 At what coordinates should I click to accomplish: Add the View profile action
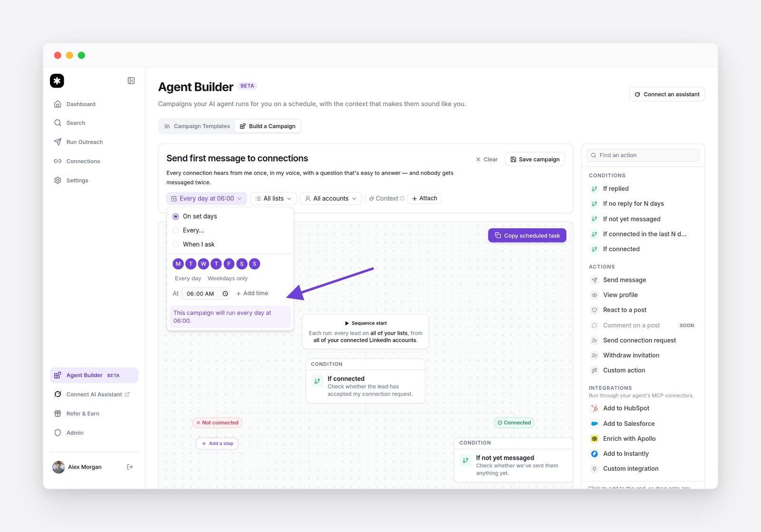click(643, 295)
